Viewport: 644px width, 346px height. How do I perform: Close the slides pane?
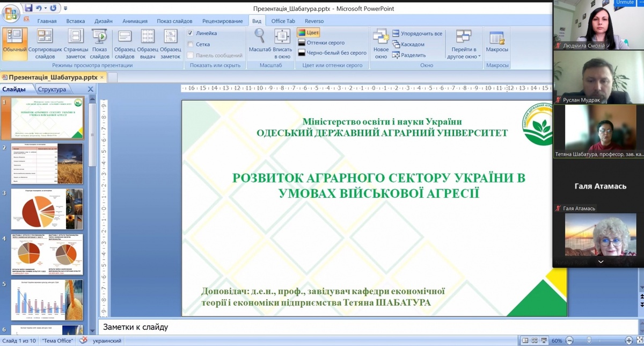(x=91, y=90)
